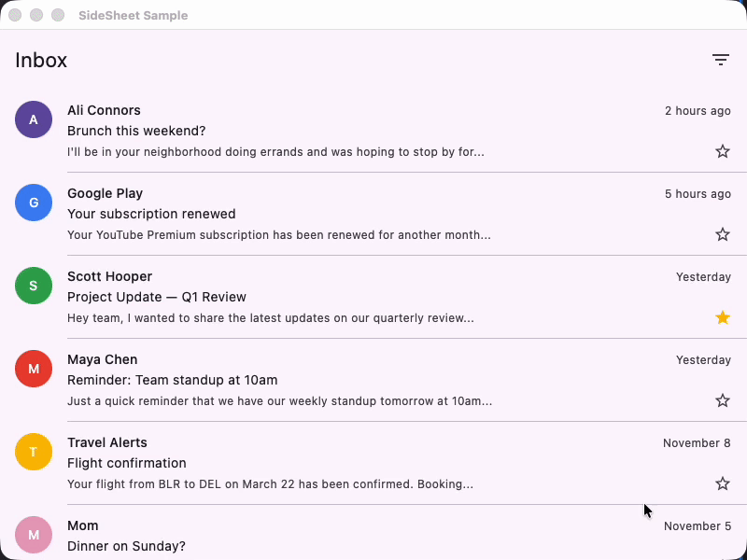The height and width of the screenshot is (560, 747).
Task: Star the Brunch this weekend email
Action: 722,151
